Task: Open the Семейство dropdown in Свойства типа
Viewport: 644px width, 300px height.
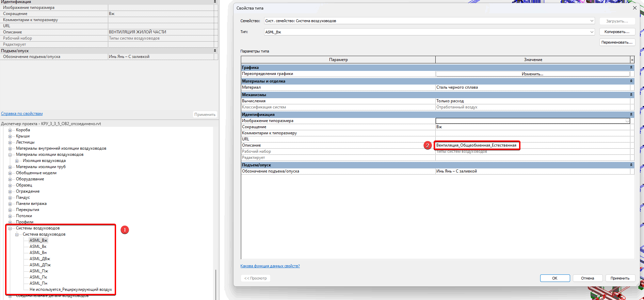Action: 430,21
